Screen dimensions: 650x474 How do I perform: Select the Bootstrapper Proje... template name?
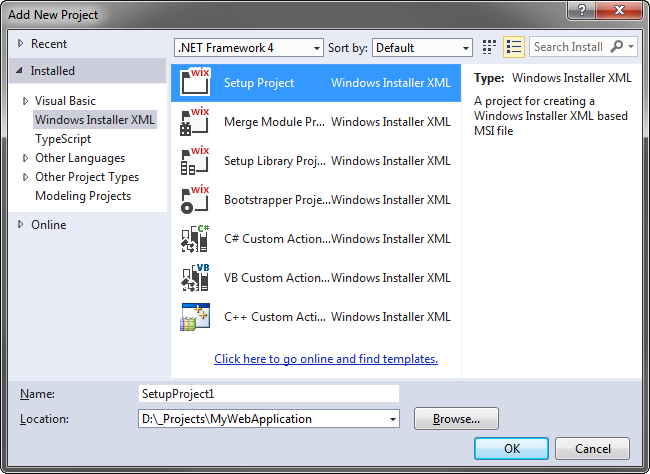277,200
